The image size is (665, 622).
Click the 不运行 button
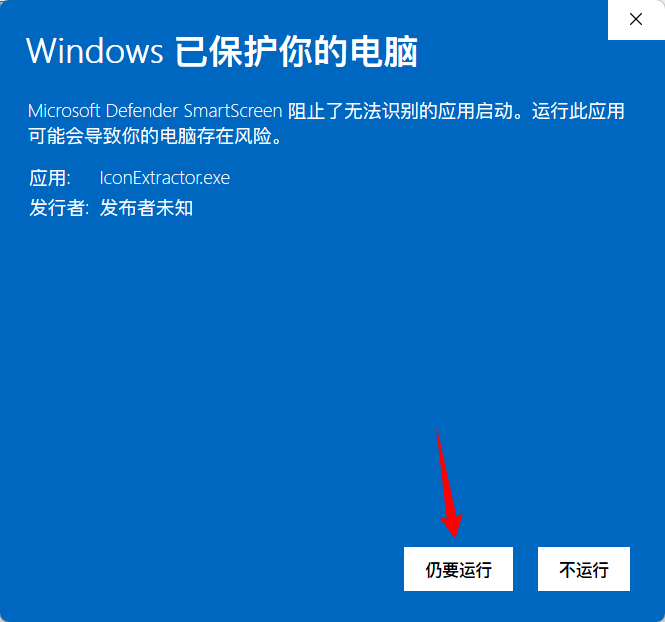[x=584, y=569]
